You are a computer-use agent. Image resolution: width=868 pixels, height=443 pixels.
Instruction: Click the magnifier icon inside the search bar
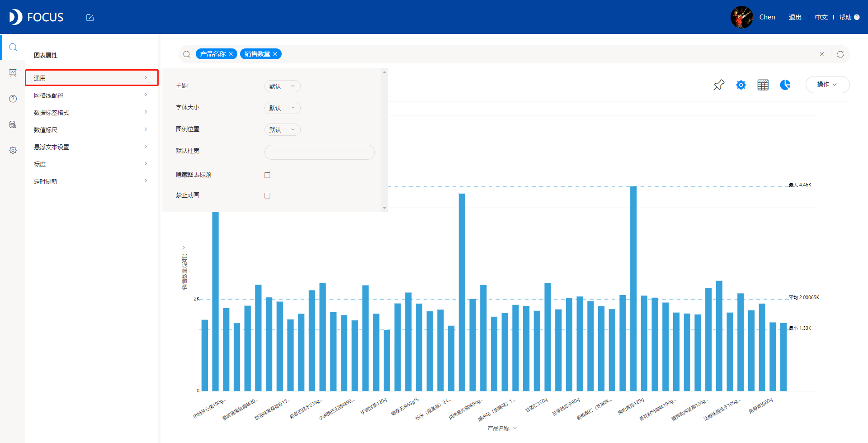187,54
